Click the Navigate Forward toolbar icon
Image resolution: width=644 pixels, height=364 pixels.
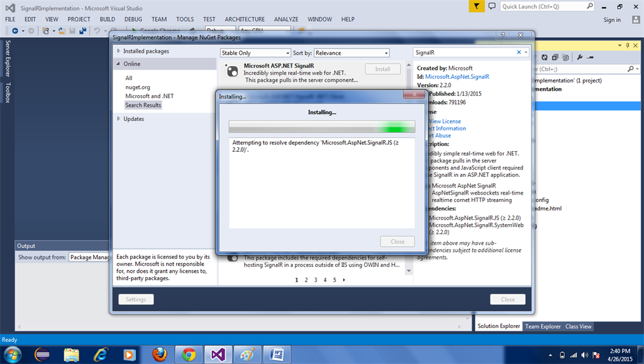click(31, 31)
